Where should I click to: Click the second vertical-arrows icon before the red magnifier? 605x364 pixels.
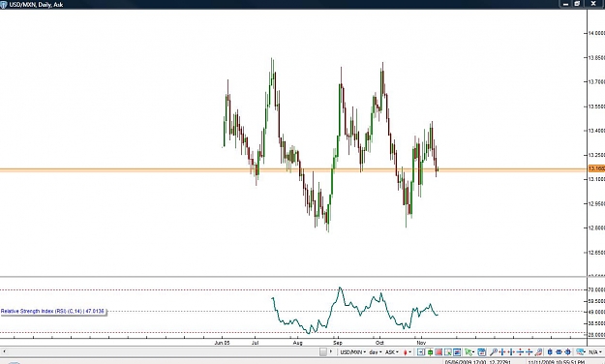click(529, 352)
